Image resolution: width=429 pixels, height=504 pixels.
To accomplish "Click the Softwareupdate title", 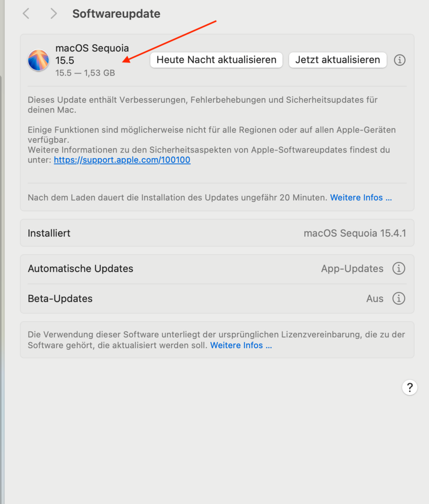I will coord(116,14).
